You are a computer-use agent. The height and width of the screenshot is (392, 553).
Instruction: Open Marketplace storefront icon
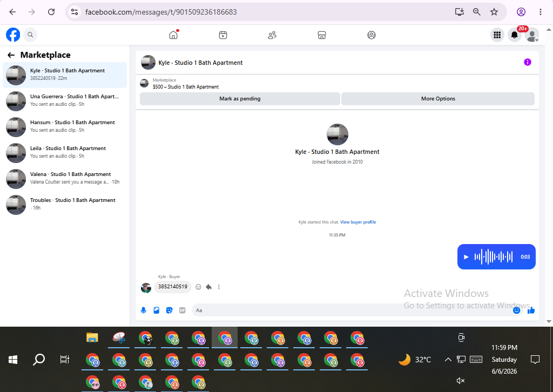(322, 35)
